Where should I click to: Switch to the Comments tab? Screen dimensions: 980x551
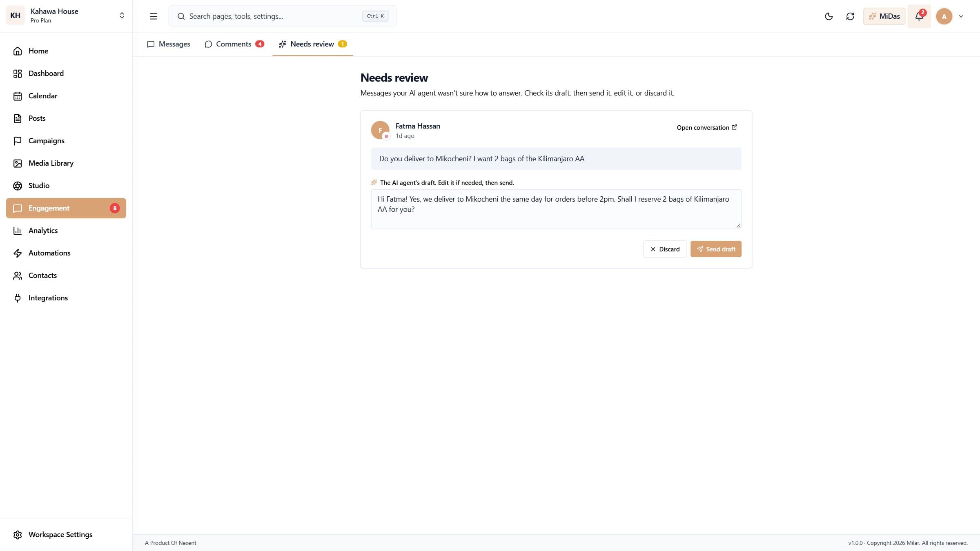point(234,44)
